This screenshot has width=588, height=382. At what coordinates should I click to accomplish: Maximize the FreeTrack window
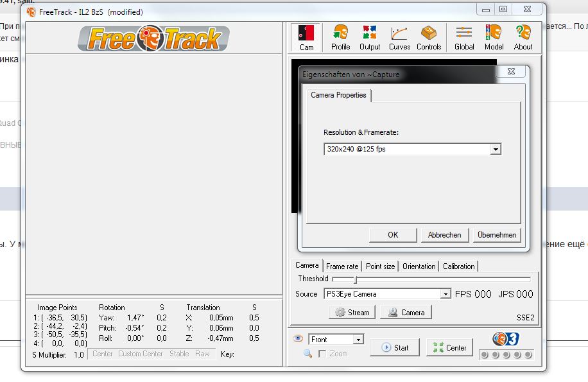[x=503, y=10]
